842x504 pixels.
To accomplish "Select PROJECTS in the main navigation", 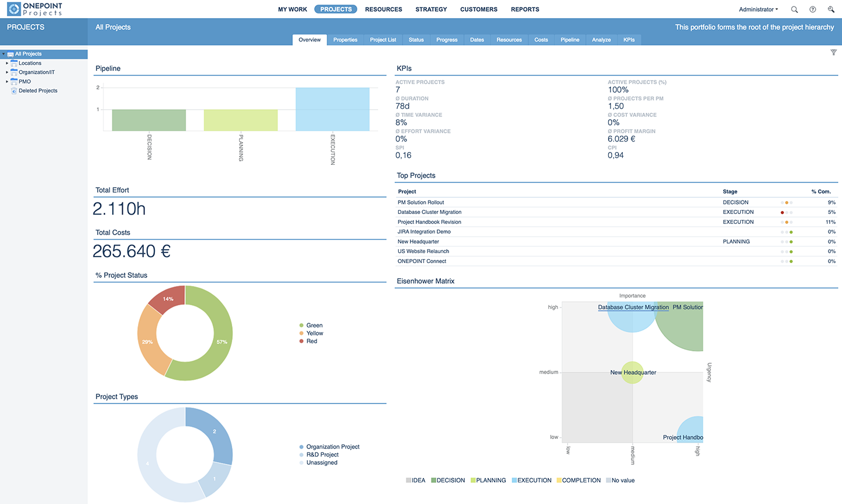I will 335,9.
